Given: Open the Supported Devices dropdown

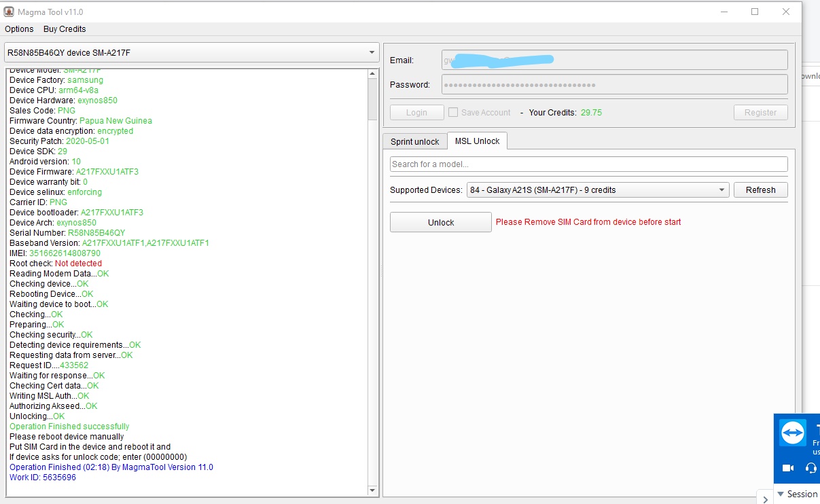Looking at the screenshot, I should point(598,190).
